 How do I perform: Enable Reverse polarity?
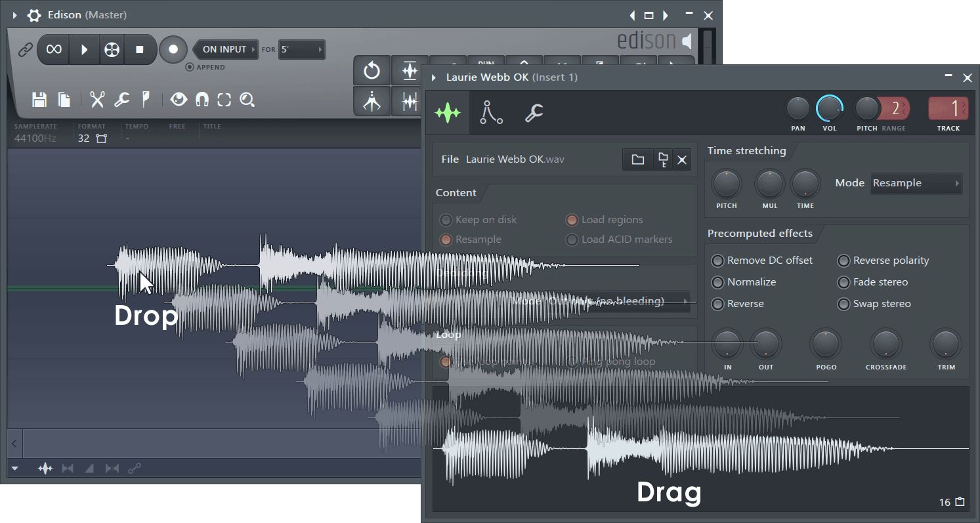[x=884, y=261]
